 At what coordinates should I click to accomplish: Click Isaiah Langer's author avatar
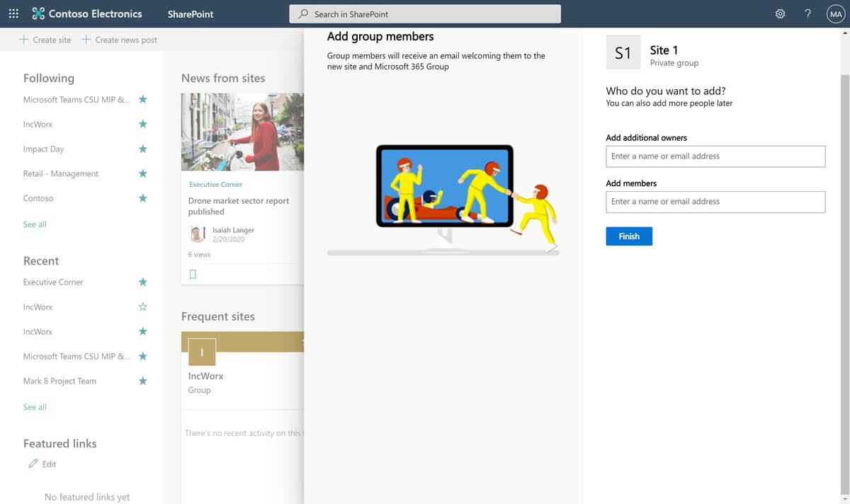198,234
